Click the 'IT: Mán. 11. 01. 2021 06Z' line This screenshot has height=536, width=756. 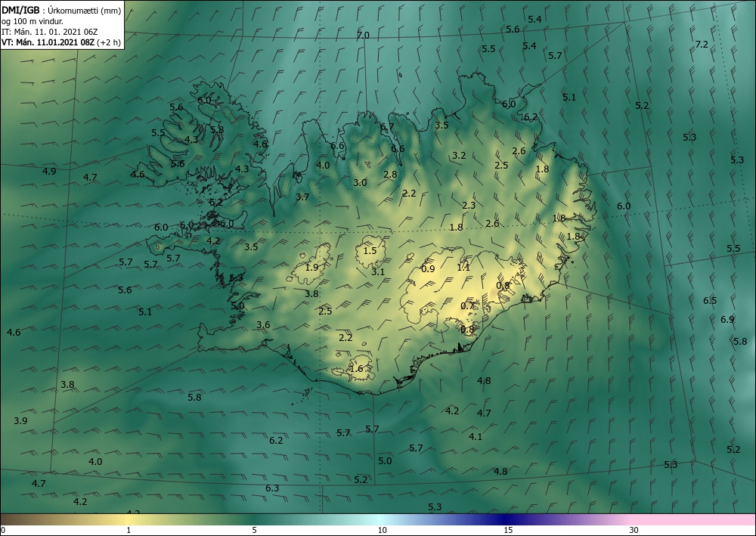click(50, 32)
